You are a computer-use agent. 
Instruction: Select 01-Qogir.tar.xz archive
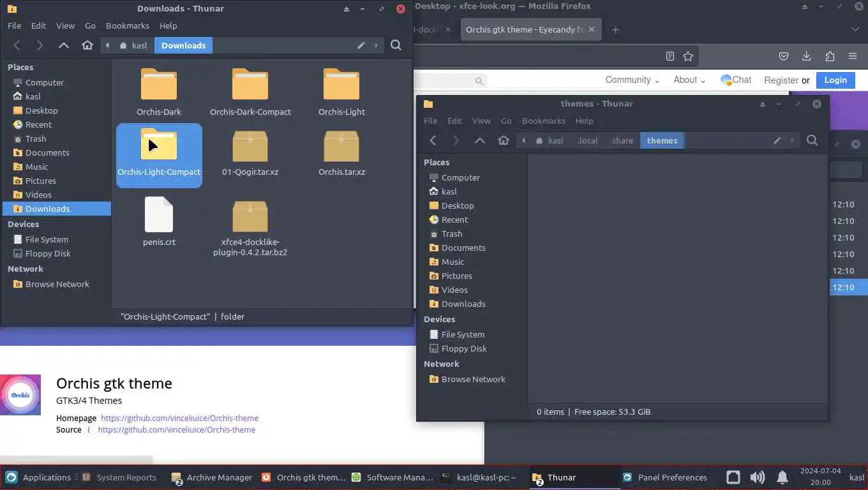250,153
